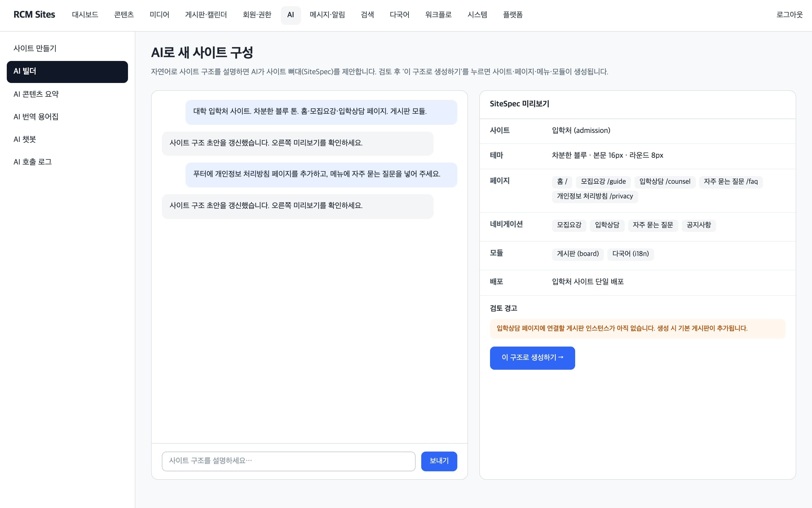
Task: Click the first user message about 대학 입학처
Action: tap(321, 112)
